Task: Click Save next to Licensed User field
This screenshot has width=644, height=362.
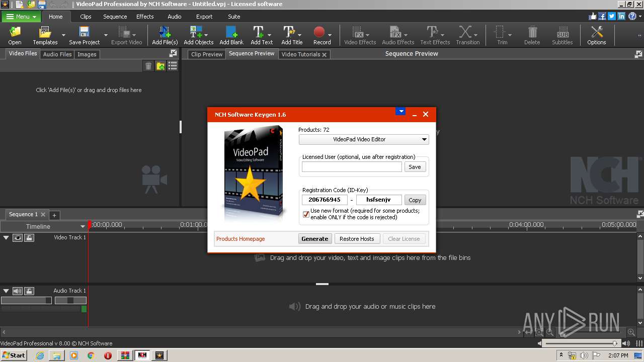Action: [415, 167]
